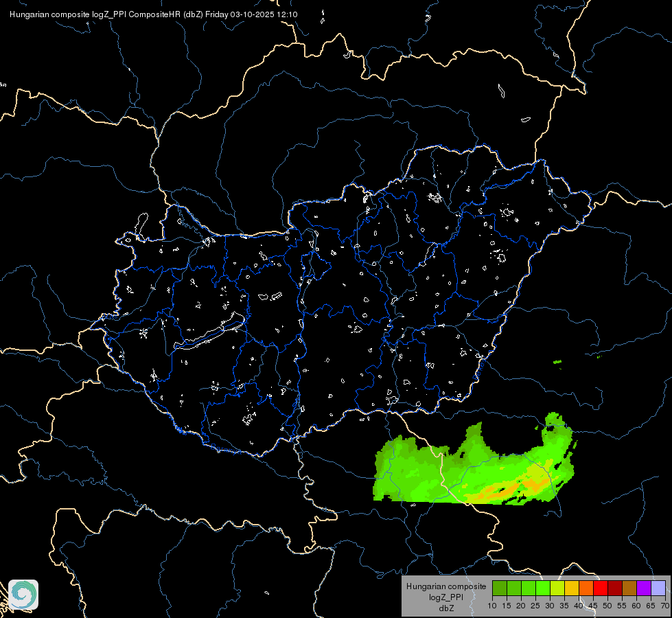The image size is (672, 618).
Task: Click the 20–25 dBZ green legend swatch
Action: (x=529, y=588)
